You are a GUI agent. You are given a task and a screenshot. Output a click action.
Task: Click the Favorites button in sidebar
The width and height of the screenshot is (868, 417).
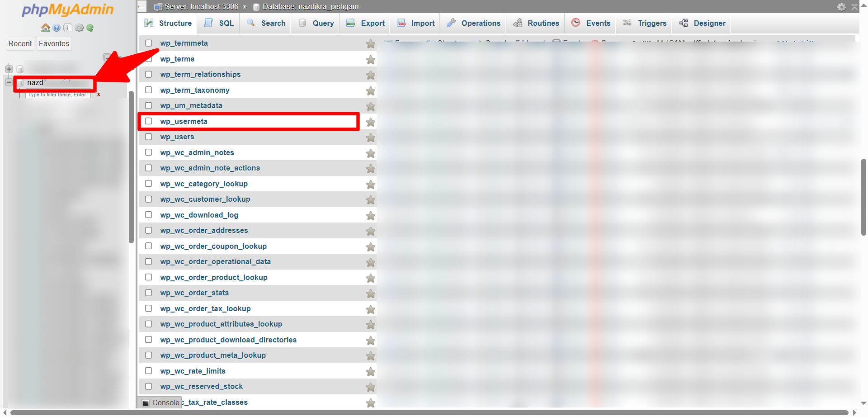tap(54, 43)
